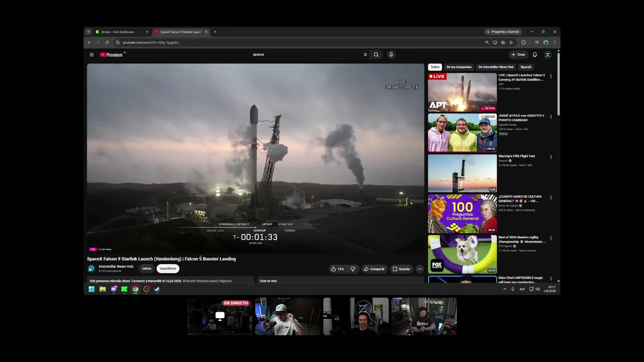Image resolution: width=644 pixels, height=362 pixels.
Task: Go back in browser history
Action: (90, 43)
